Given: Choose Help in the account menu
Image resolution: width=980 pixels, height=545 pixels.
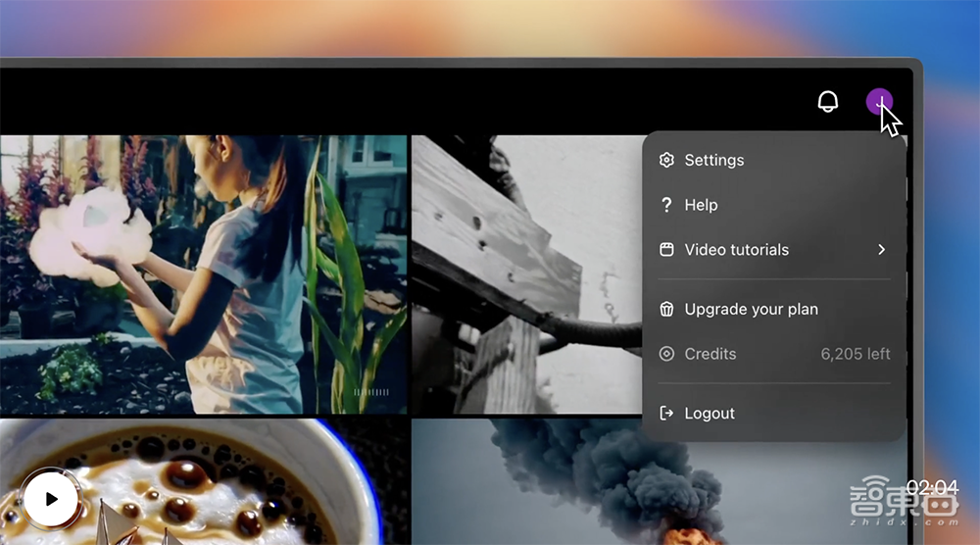Looking at the screenshot, I should [701, 205].
